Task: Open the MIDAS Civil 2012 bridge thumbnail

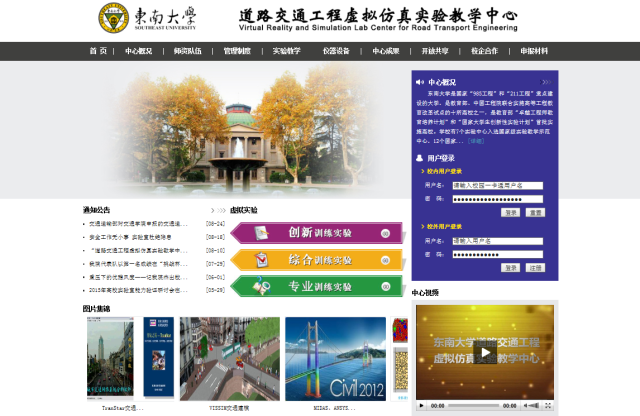Action: (335, 358)
